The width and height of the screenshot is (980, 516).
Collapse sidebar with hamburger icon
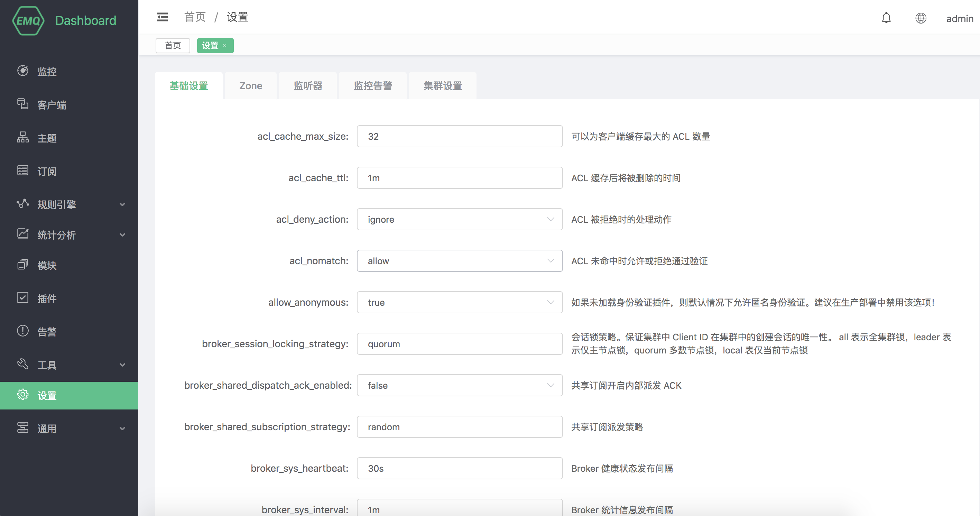163,17
